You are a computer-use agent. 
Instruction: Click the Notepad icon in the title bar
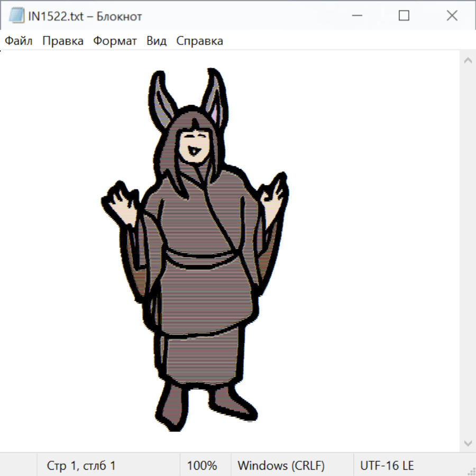(x=16, y=16)
